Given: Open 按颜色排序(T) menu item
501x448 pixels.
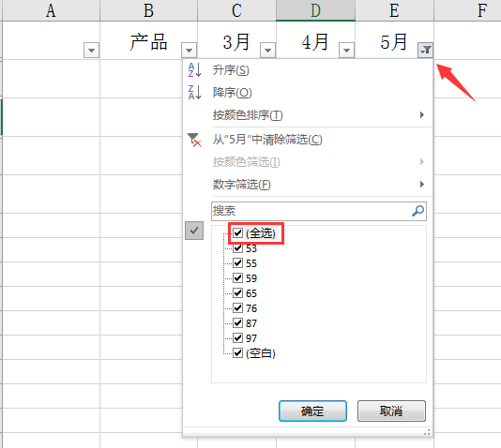Looking at the screenshot, I should pyautogui.click(x=248, y=115).
